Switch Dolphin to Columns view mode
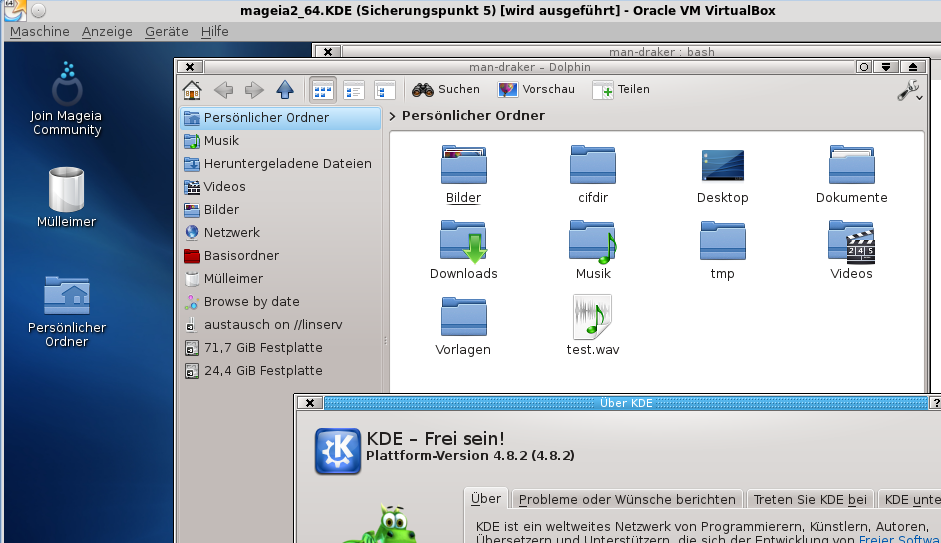The image size is (941, 543). [x=384, y=90]
